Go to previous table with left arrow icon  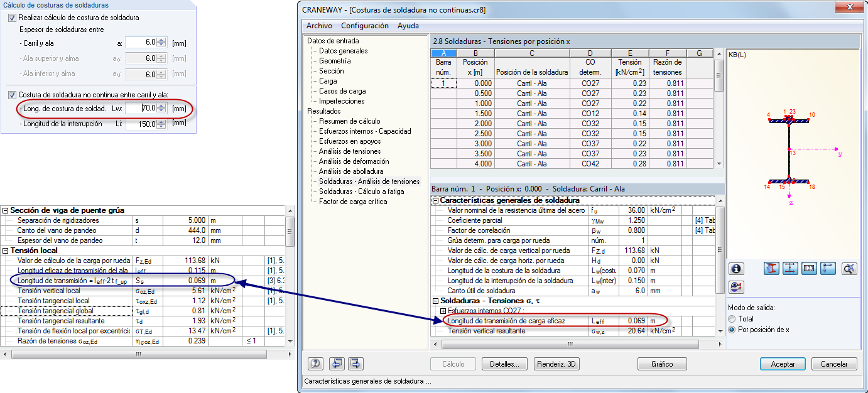pos(337,363)
